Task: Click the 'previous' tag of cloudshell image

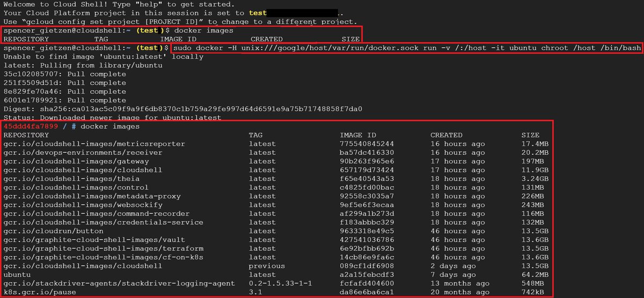Action: point(267,266)
